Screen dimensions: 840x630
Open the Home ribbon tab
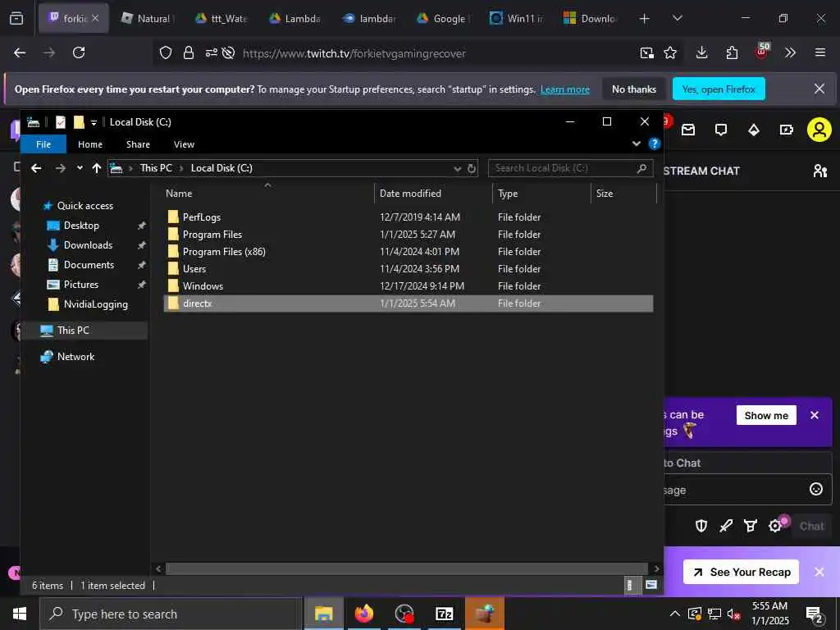coord(90,144)
